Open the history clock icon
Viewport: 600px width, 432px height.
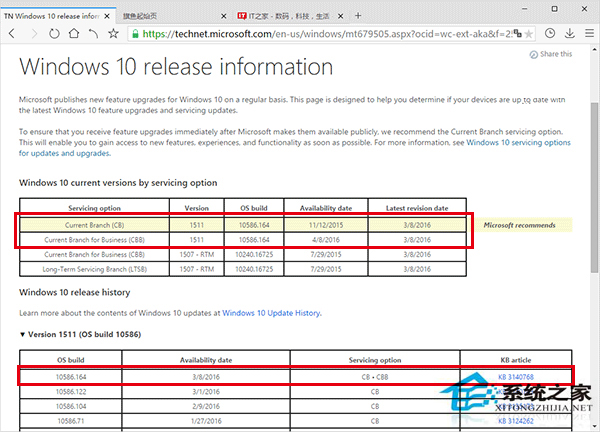click(x=552, y=33)
